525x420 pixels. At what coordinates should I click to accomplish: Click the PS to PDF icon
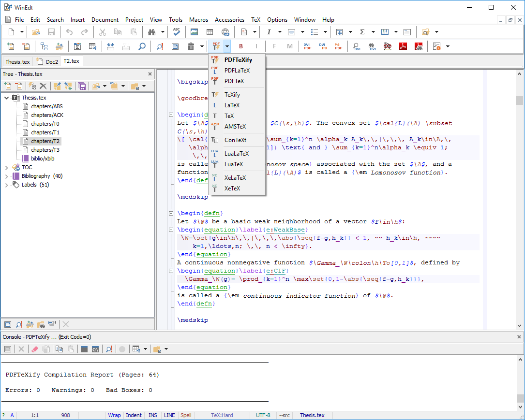[339, 46]
